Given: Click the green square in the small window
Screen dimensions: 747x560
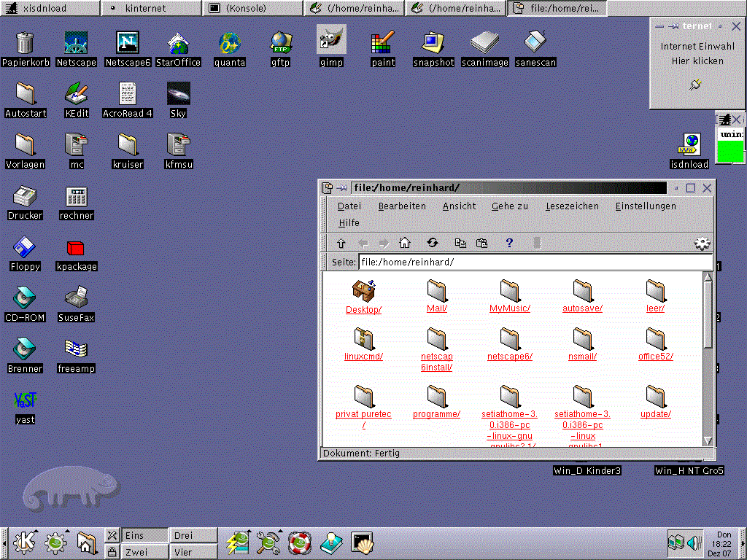Looking at the screenshot, I should [730, 152].
